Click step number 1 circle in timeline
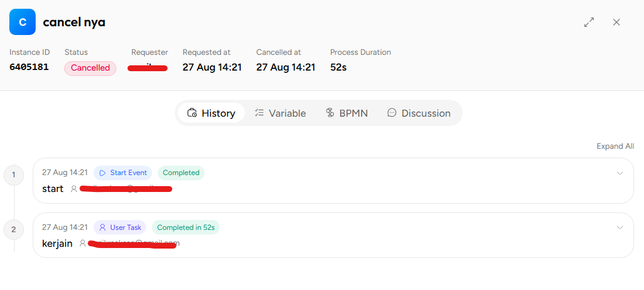Viewport: 644px width, 290px height. coord(13,175)
